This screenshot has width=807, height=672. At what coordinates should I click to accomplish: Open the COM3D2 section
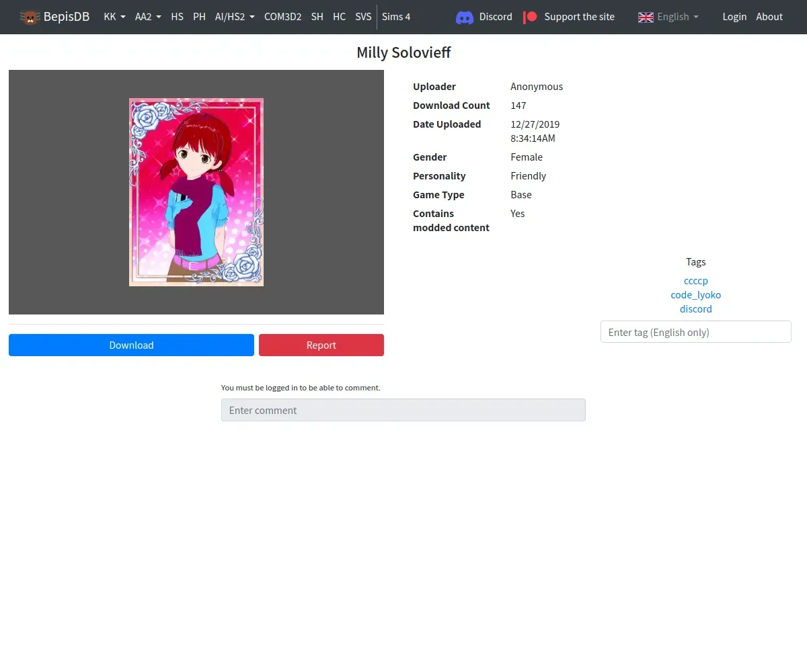[x=282, y=17]
